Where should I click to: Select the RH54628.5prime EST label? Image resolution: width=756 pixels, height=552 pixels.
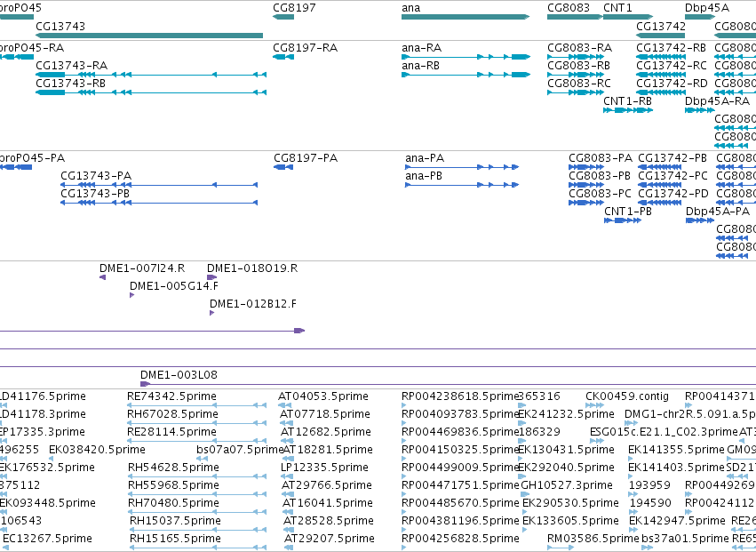173,467
